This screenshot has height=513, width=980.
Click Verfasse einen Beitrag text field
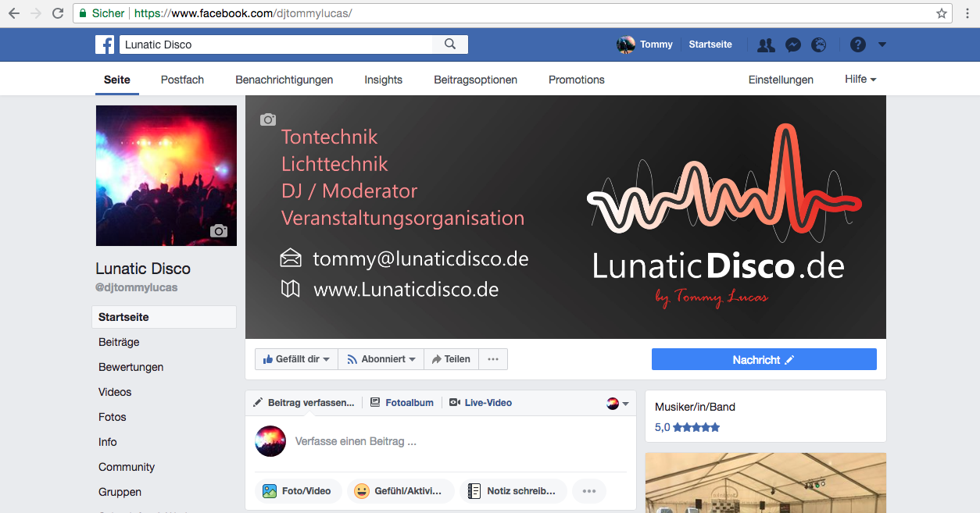(x=356, y=441)
